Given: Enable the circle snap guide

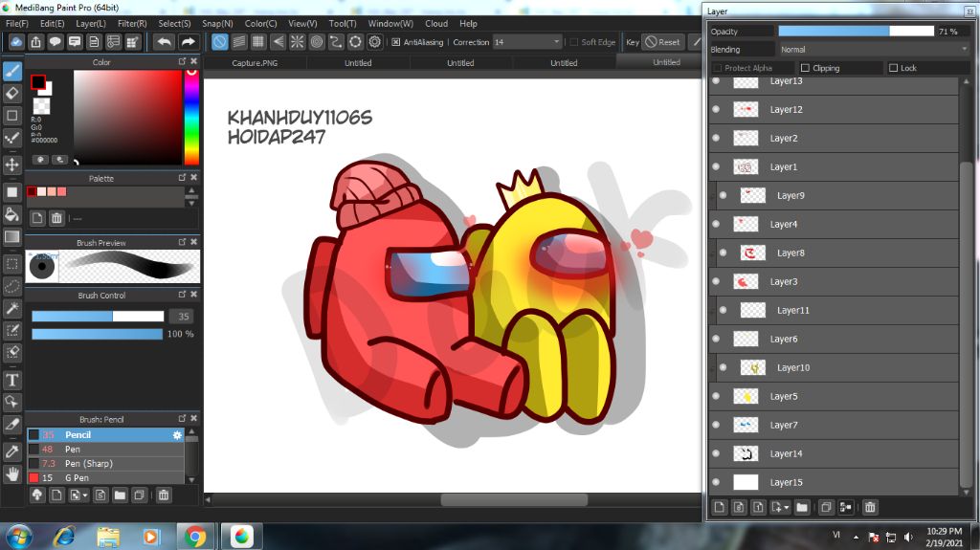Looking at the screenshot, I should point(317,42).
